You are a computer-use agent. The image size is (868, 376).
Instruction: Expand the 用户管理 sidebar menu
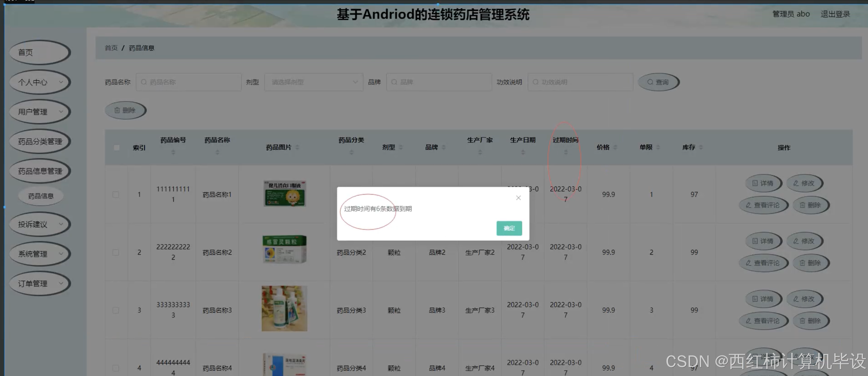40,112
